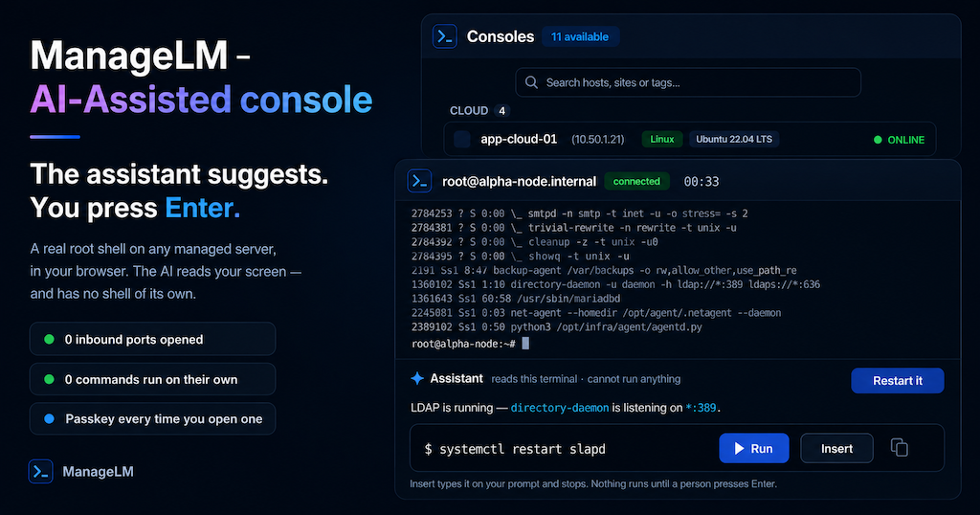Screen dimensions: 980x515
Task: Click the Consoles panel terminal icon
Action: [x=444, y=36]
